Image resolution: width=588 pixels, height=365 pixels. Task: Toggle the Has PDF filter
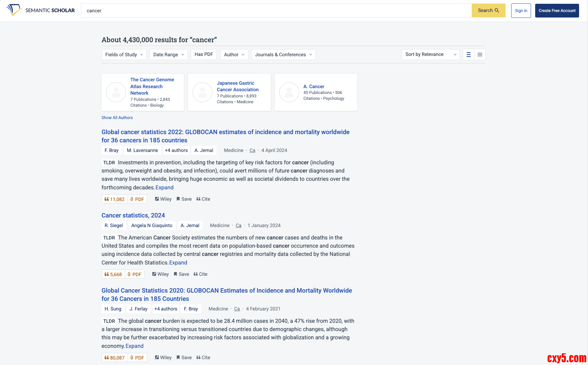coord(204,54)
